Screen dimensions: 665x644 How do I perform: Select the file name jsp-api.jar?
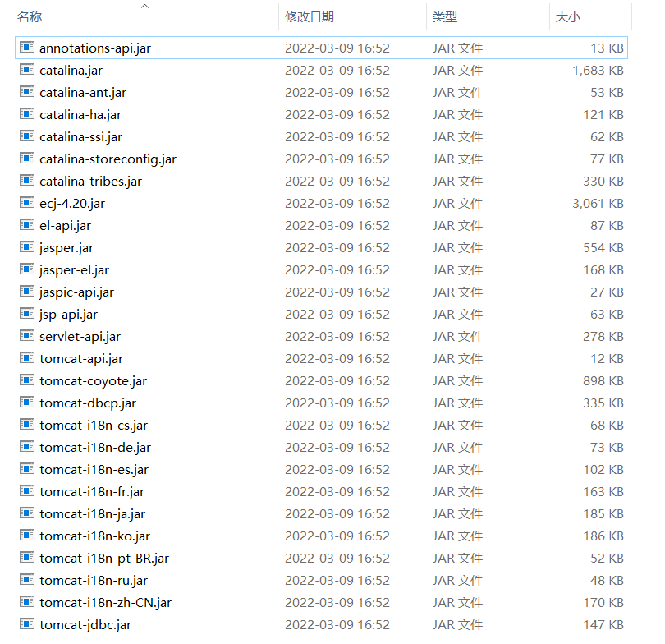pyautogui.click(x=68, y=314)
